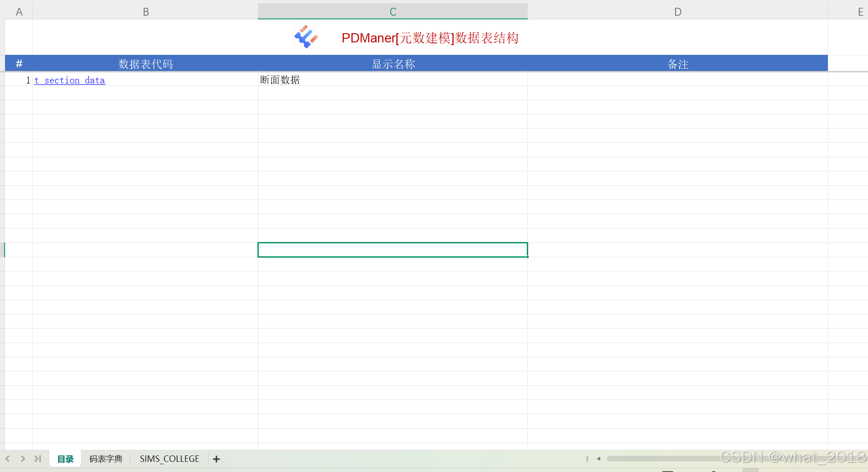Jump to the last sheet with the arrow icon
The image size is (868, 472).
[38, 459]
